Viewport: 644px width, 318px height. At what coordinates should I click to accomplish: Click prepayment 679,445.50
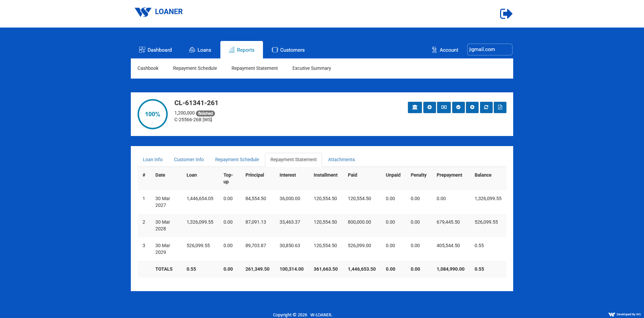pos(448,222)
